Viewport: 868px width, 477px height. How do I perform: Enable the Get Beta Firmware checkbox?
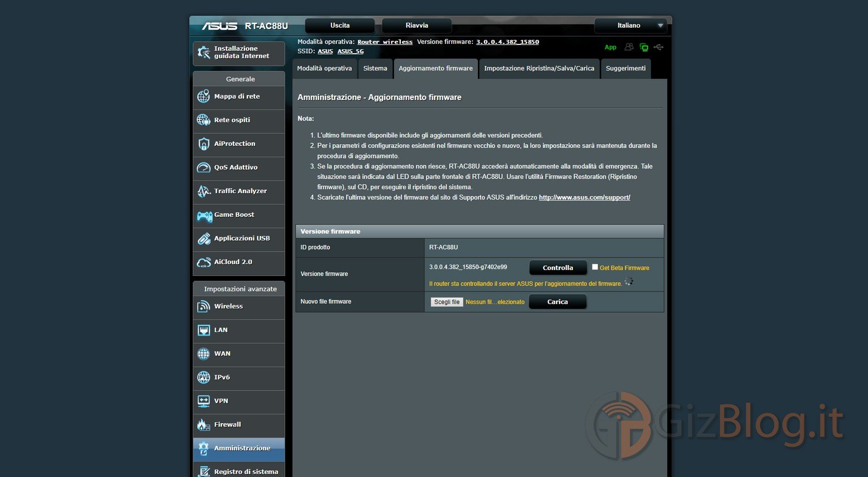(595, 267)
